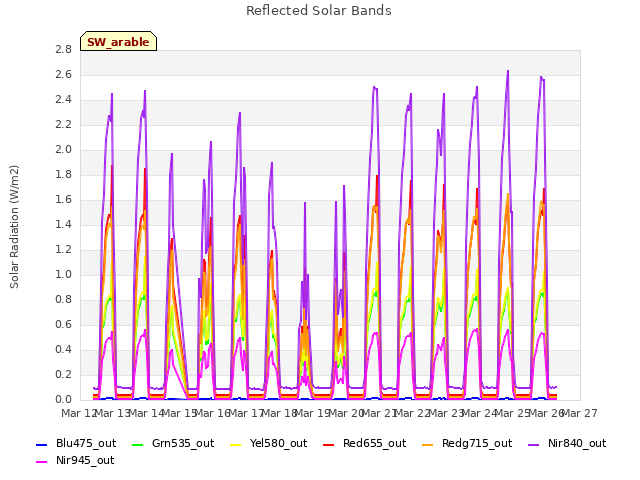
Task: Click the magenta Nir945_out legend color marker
Action: (42, 462)
